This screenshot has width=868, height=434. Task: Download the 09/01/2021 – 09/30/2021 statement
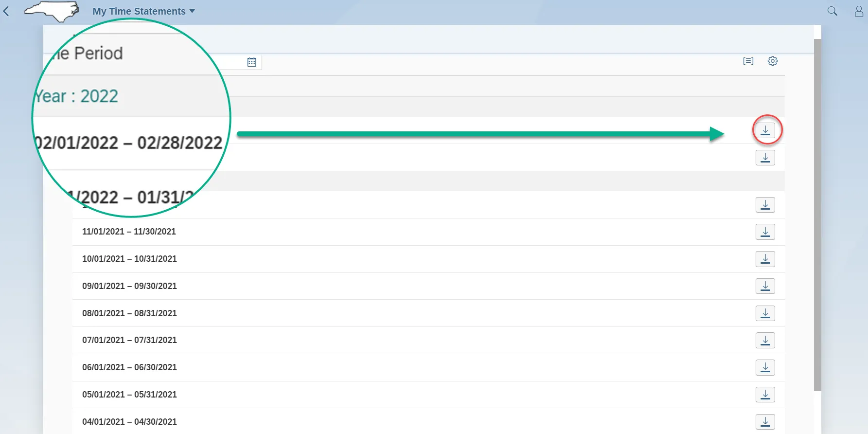[x=765, y=286]
